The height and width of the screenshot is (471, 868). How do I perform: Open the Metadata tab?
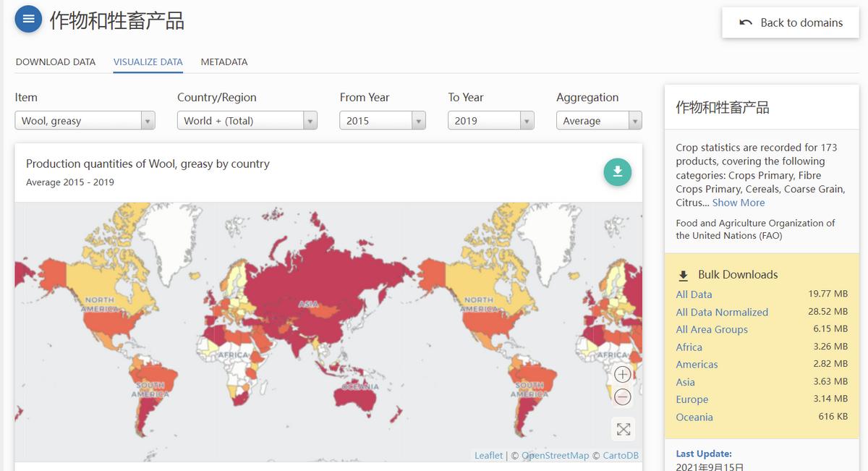click(224, 62)
